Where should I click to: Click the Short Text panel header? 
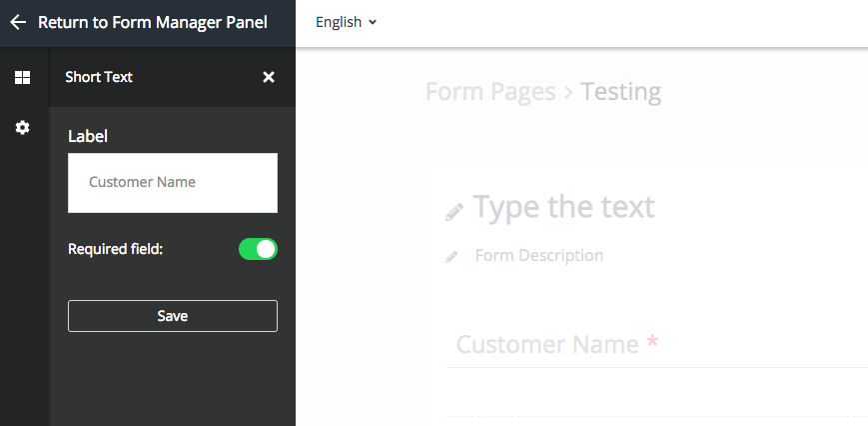point(99,77)
